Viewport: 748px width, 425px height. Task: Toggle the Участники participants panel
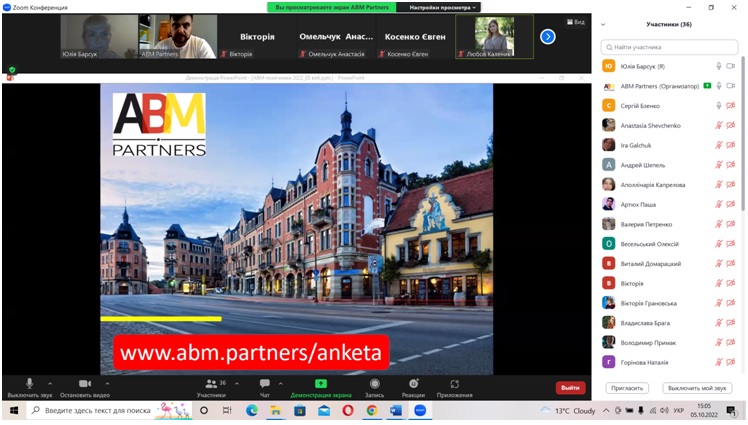[x=211, y=388]
